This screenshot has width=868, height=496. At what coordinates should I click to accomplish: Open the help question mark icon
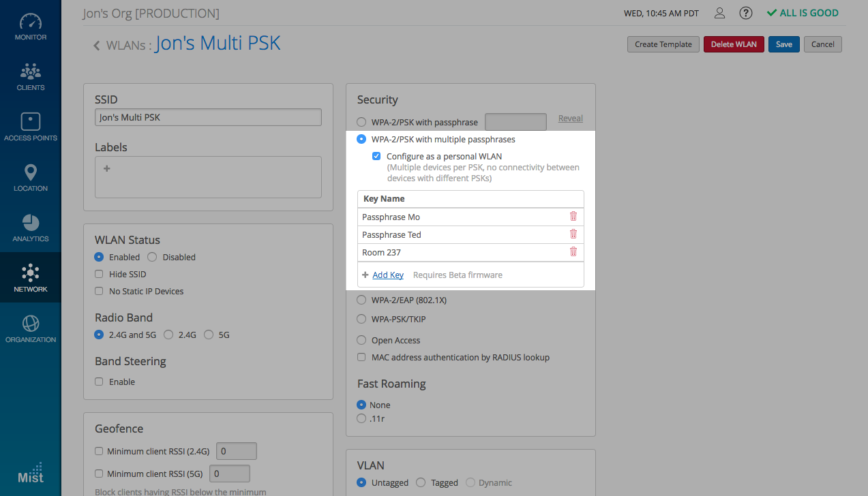(x=746, y=13)
